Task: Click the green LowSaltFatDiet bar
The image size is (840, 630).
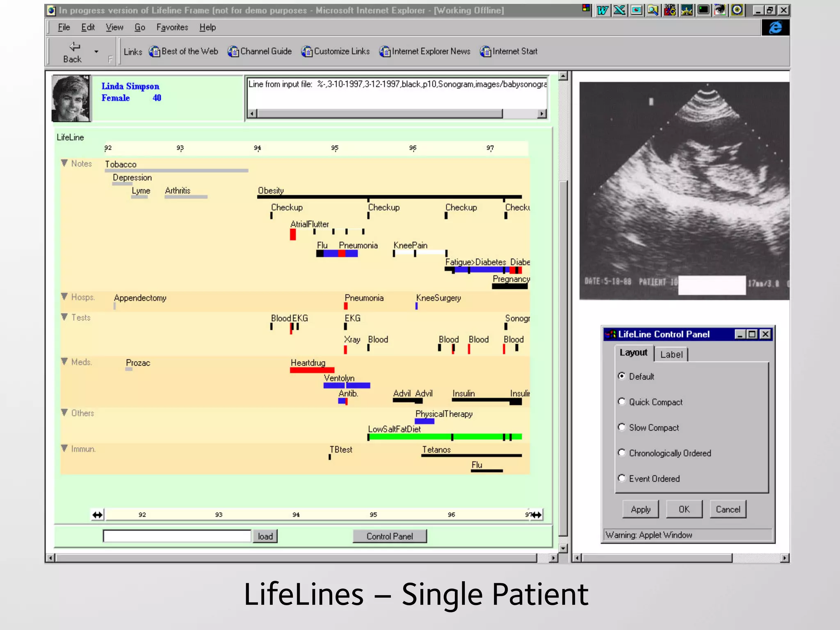Action: pos(445,437)
